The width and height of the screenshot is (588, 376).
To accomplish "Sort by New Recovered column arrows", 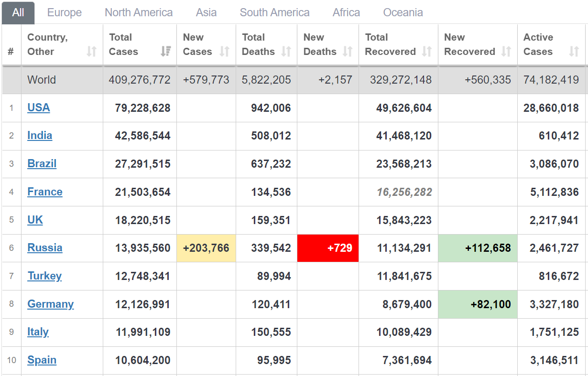I will 506,52.
